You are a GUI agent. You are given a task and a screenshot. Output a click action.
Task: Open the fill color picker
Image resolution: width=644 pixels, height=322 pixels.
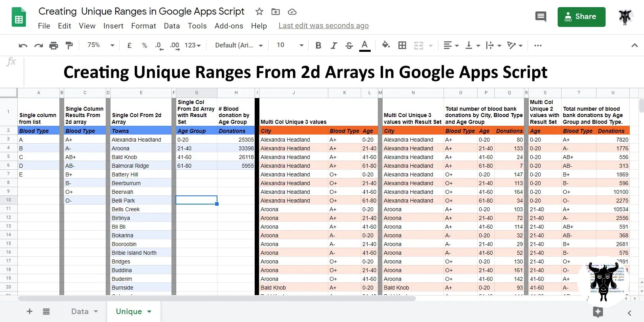[386, 45]
